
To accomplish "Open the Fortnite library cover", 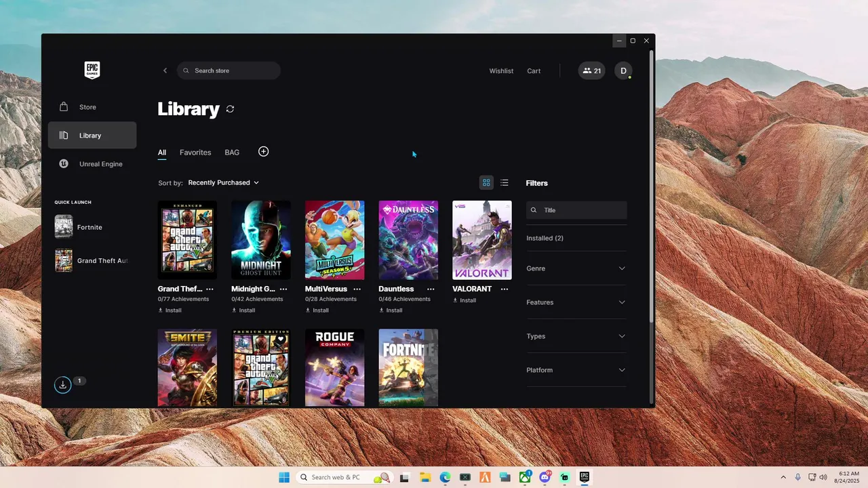I will coord(408,368).
